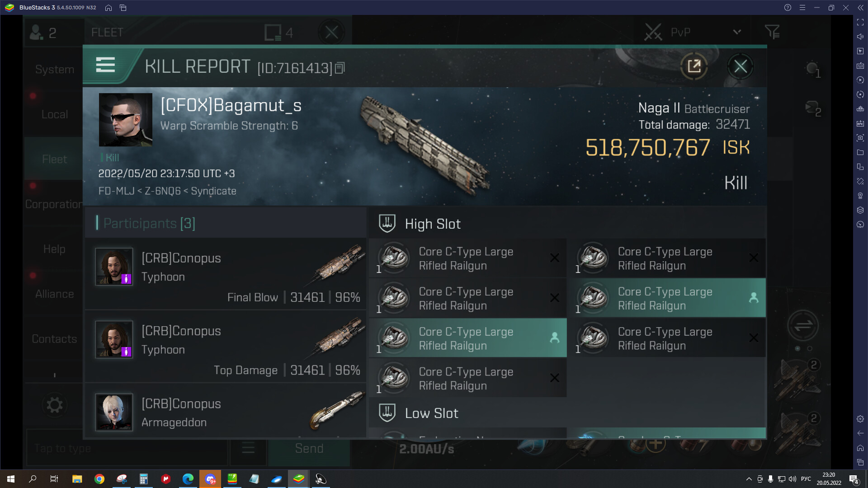868x488 pixels.
Task: Open BlueStacks home screen icon
Action: coord(108,8)
